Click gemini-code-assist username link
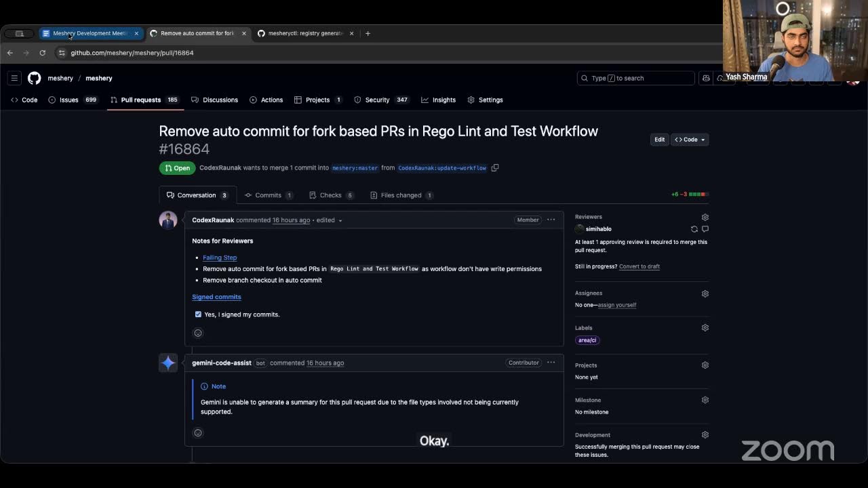The height and width of the screenshot is (488, 868). tap(222, 363)
